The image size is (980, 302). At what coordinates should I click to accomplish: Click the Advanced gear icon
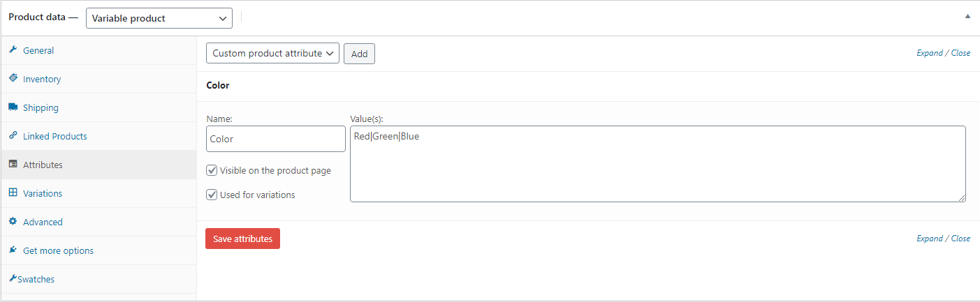coord(13,222)
